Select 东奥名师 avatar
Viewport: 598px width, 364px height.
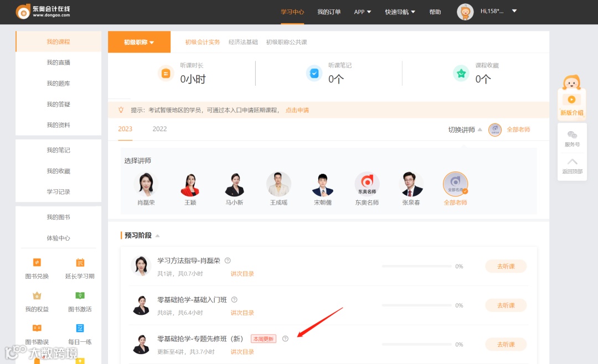click(367, 184)
